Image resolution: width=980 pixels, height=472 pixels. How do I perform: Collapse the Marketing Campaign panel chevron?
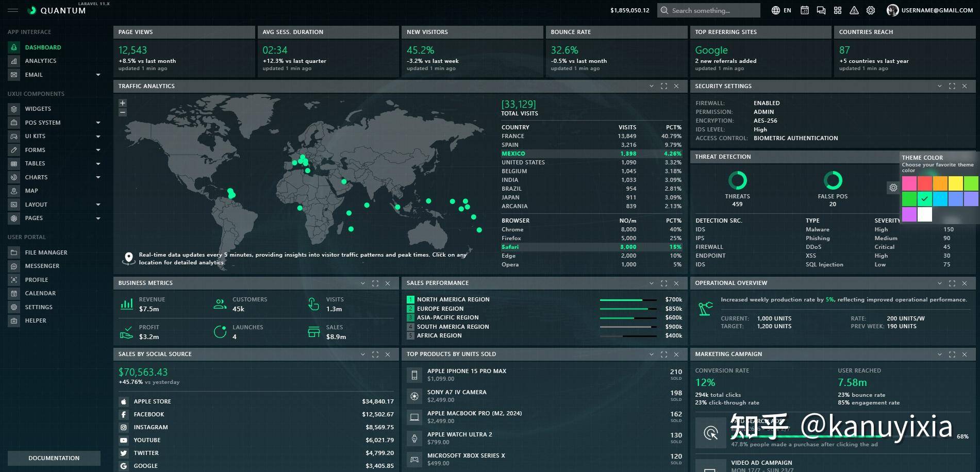pos(939,354)
